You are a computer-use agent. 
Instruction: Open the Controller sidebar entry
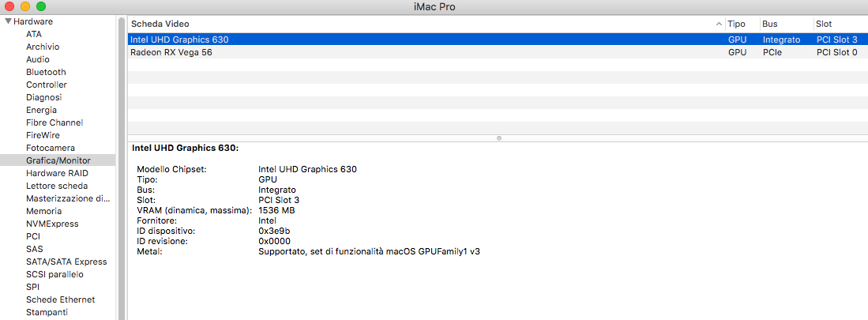pyautogui.click(x=47, y=85)
